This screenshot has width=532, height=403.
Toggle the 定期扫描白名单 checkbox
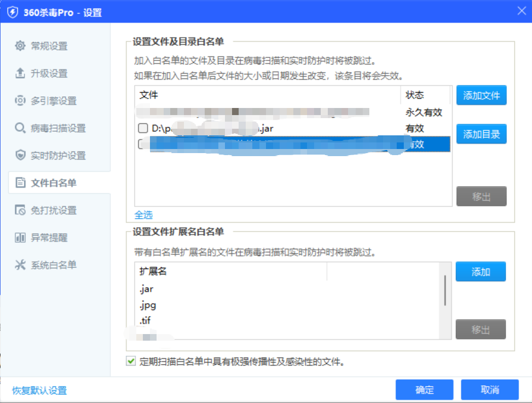(131, 361)
